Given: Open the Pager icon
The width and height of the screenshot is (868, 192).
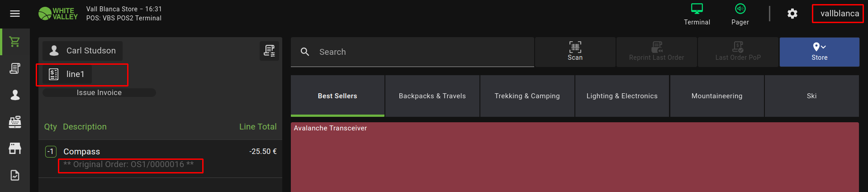Looking at the screenshot, I should [x=740, y=14].
